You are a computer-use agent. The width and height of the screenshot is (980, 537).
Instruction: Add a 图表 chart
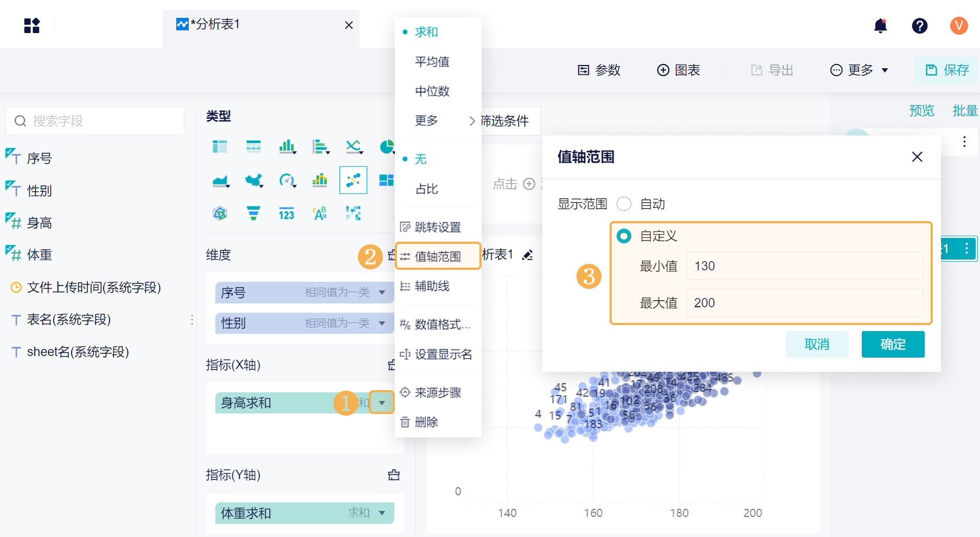(678, 70)
